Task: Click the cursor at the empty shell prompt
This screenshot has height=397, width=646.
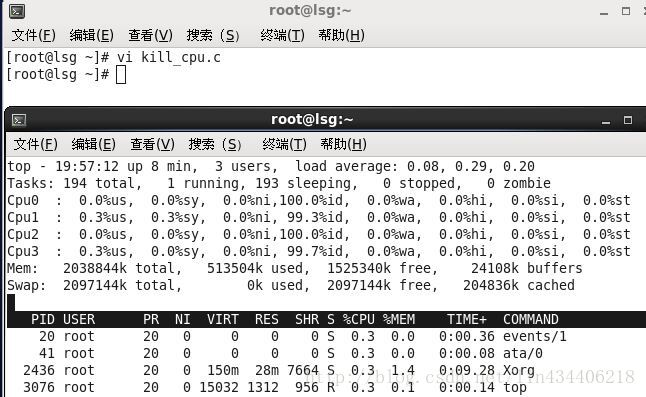Action: [121, 75]
